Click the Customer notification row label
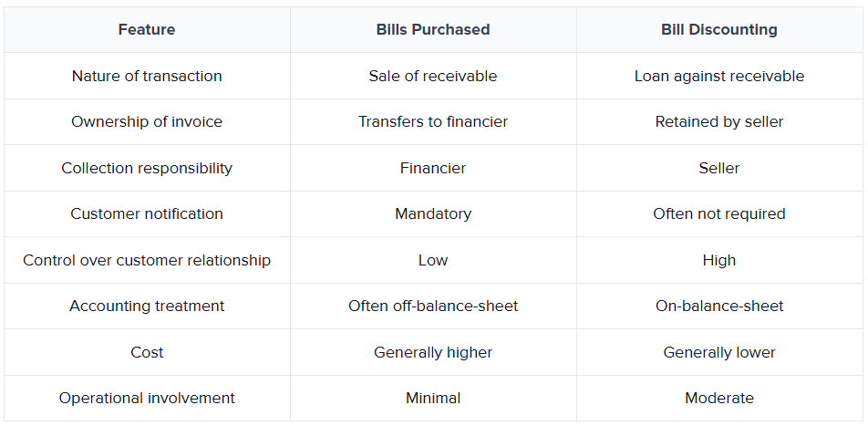The height and width of the screenshot is (426, 868). click(x=147, y=214)
